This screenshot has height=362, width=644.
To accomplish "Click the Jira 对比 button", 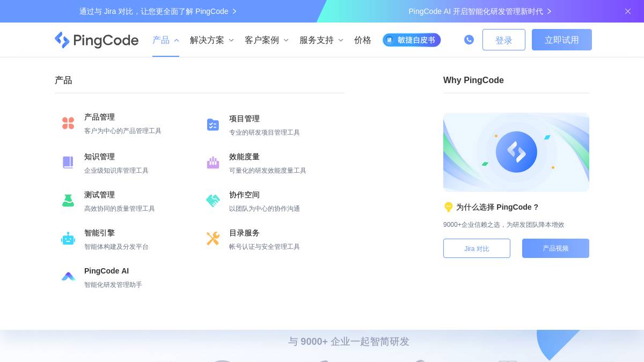I will (x=477, y=248).
